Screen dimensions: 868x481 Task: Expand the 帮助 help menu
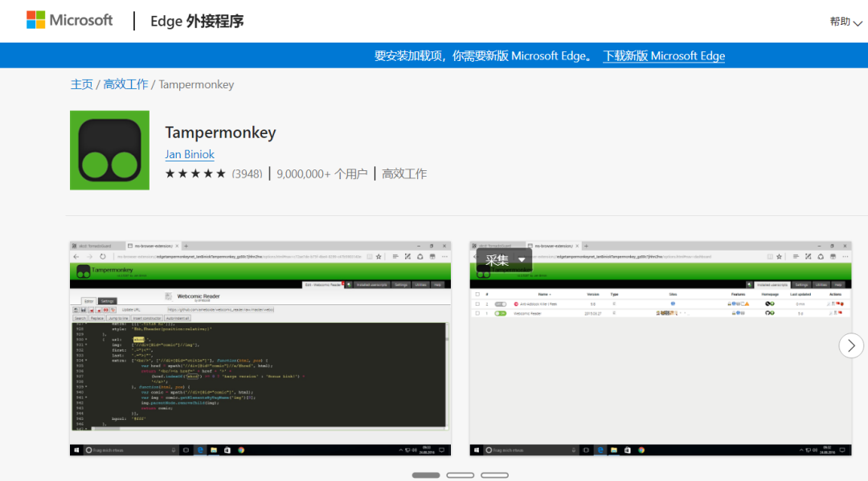(845, 22)
